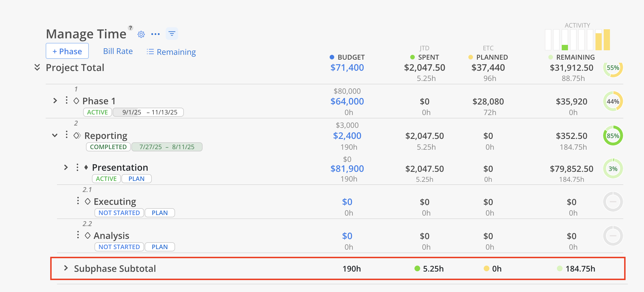Click the filter icon beside Manage Time
The height and width of the screenshot is (292, 644).
point(172,34)
